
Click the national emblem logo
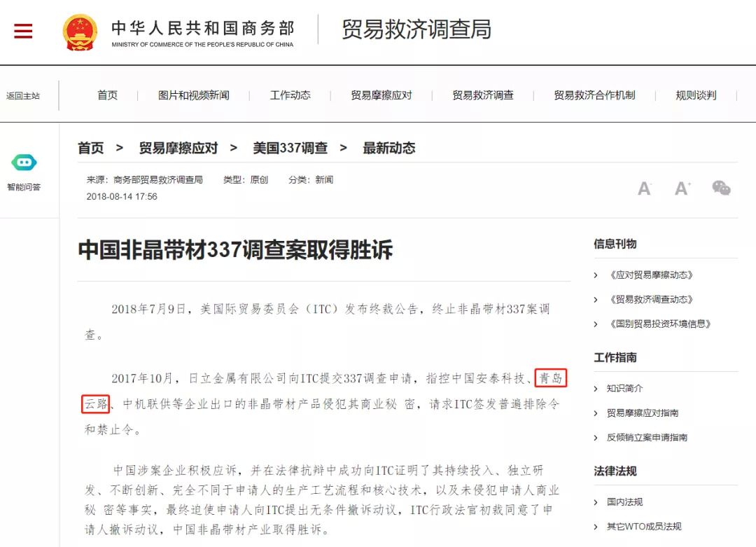pyautogui.click(x=80, y=32)
